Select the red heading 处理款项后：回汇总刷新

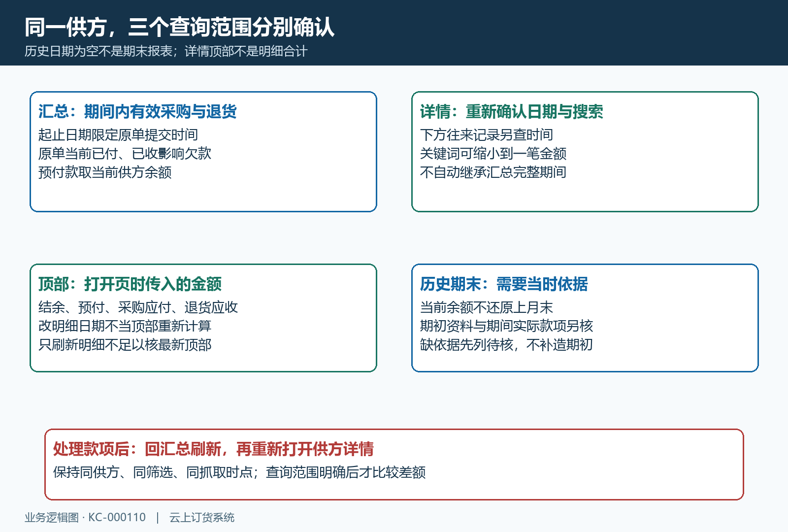pos(213,449)
